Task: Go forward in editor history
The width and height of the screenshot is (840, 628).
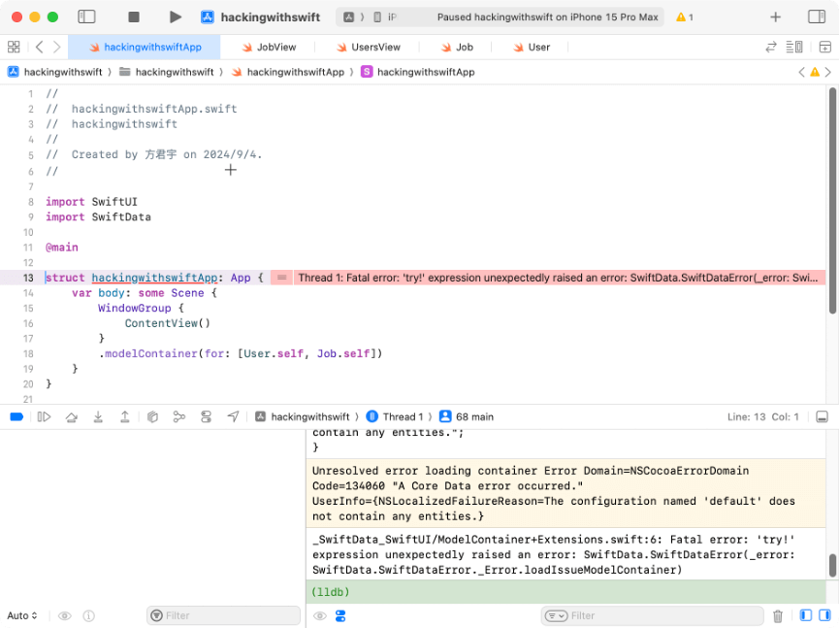Action: coord(56,47)
